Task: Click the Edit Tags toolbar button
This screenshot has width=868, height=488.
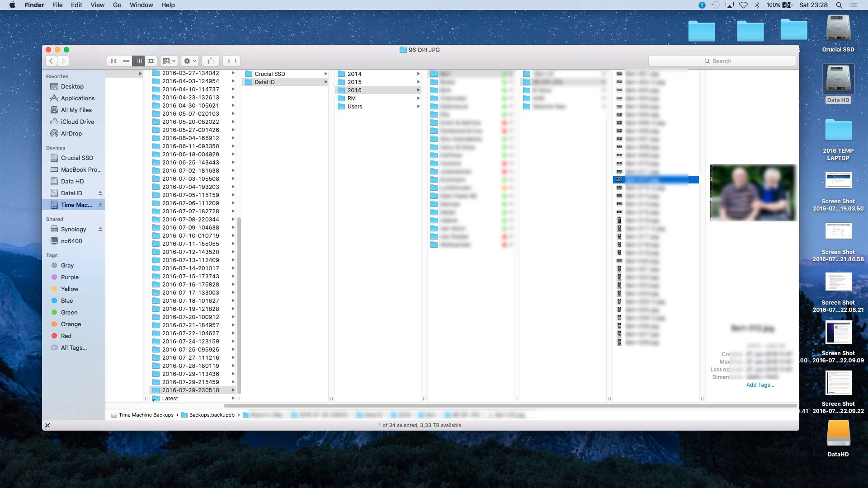Action: (231, 61)
